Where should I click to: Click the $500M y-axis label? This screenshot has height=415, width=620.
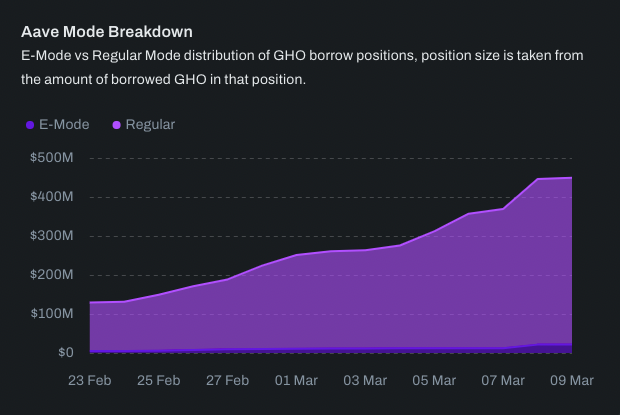coord(52,158)
